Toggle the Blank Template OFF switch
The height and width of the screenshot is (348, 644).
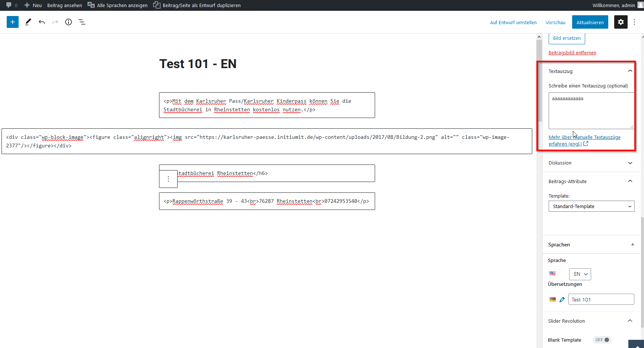pyautogui.click(x=602, y=340)
